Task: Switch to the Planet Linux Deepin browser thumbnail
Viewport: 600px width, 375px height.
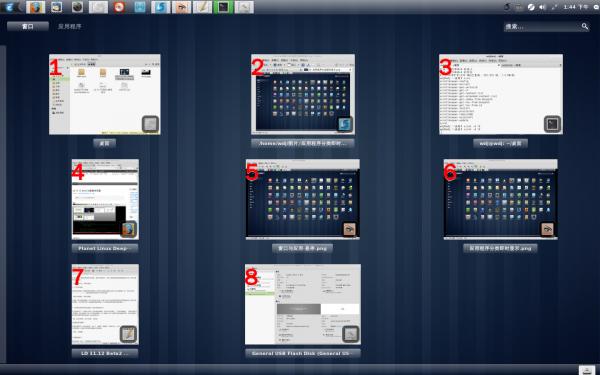Action: 105,199
